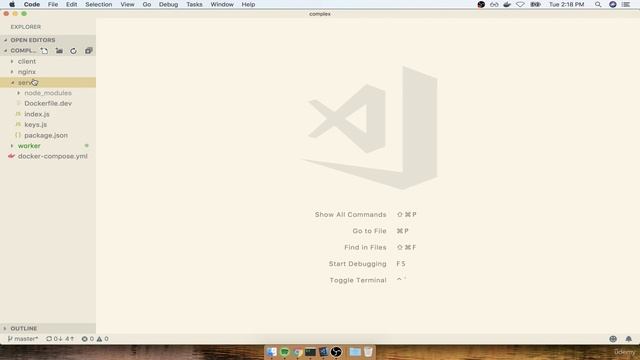
Task: Open keys.js file
Action: pyautogui.click(x=36, y=125)
